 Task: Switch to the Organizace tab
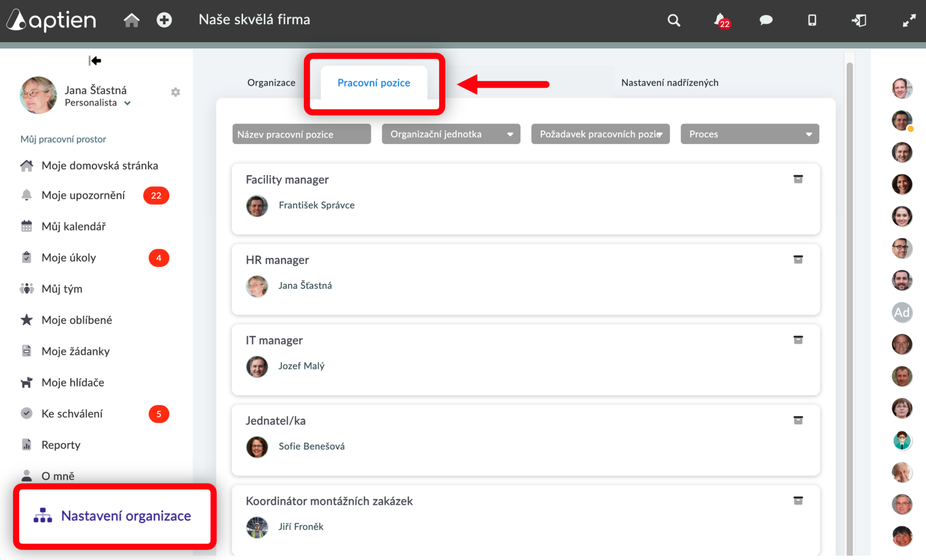pos(271,82)
